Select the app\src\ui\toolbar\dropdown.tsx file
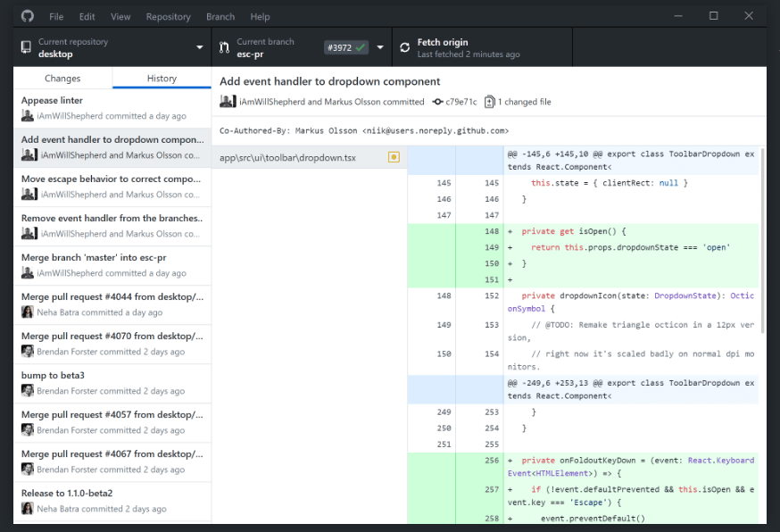Screen dimensions: 780x532 [x=310, y=157]
